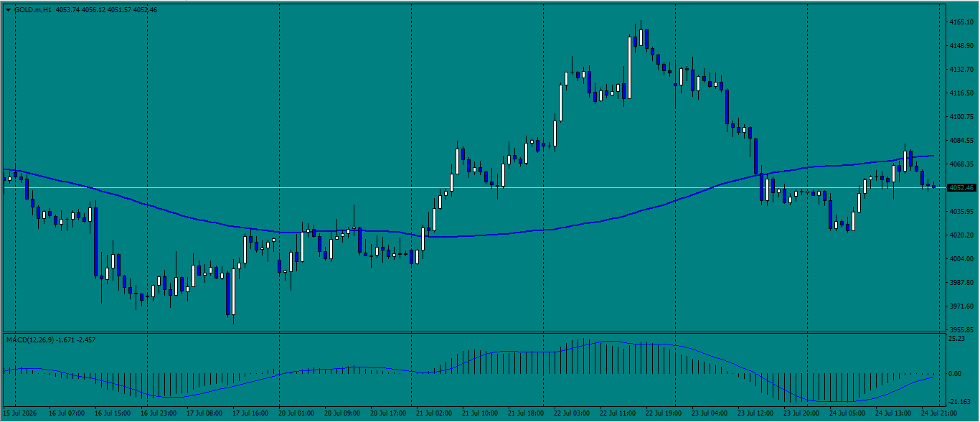Select the 24 Jul 21:00 time label
980x422 pixels.
click(x=940, y=414)
